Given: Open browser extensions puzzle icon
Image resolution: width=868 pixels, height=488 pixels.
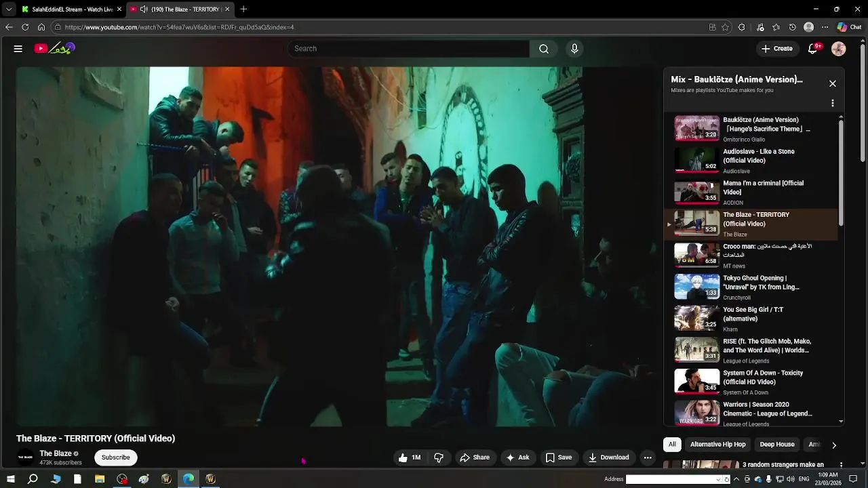Looking at the screenshot, I should click(742, 27).
